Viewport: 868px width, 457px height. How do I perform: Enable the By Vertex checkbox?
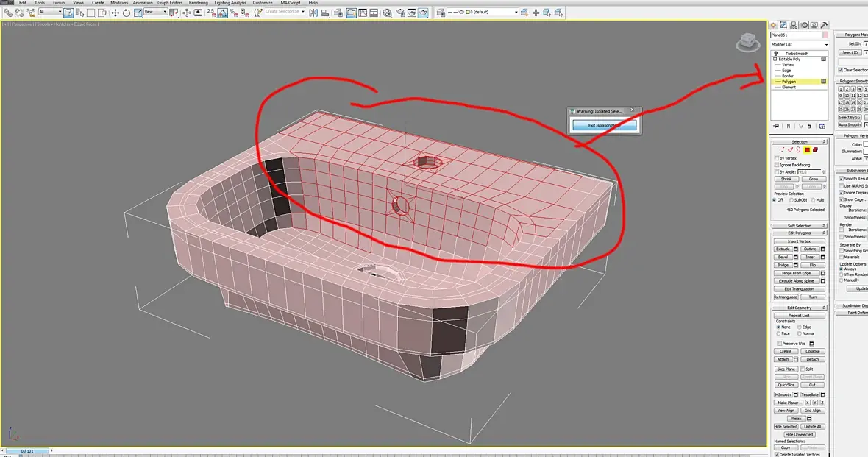pos(776,158)
